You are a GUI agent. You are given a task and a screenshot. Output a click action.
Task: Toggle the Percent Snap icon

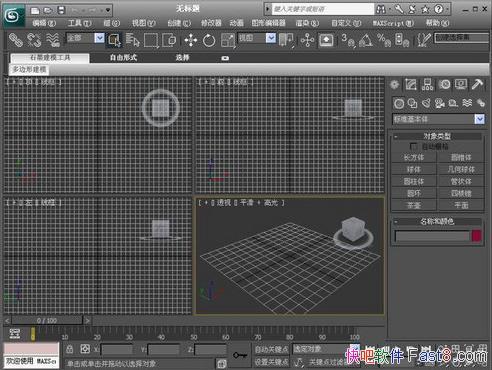click(x=384, y=40)
